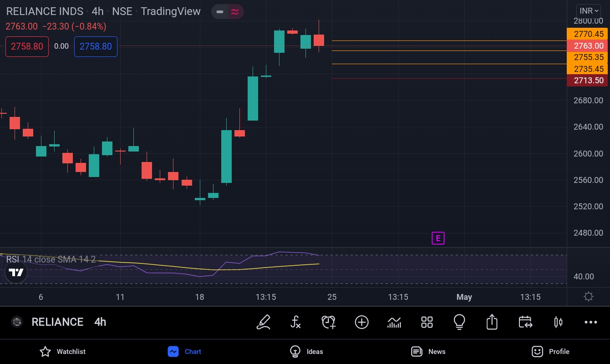The image size is (610, 364).
Task: Toggle the gray dash pill indicator
Action: (x=220, y=12)
